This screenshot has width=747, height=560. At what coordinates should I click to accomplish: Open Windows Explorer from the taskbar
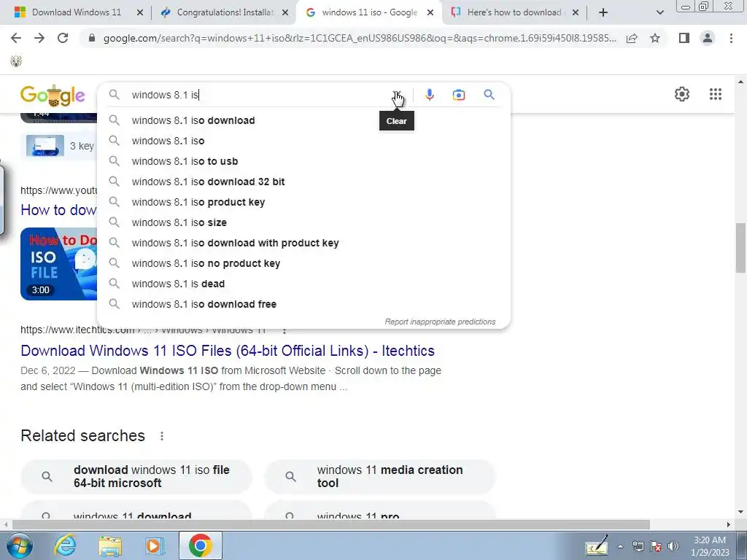coord(110,545)
